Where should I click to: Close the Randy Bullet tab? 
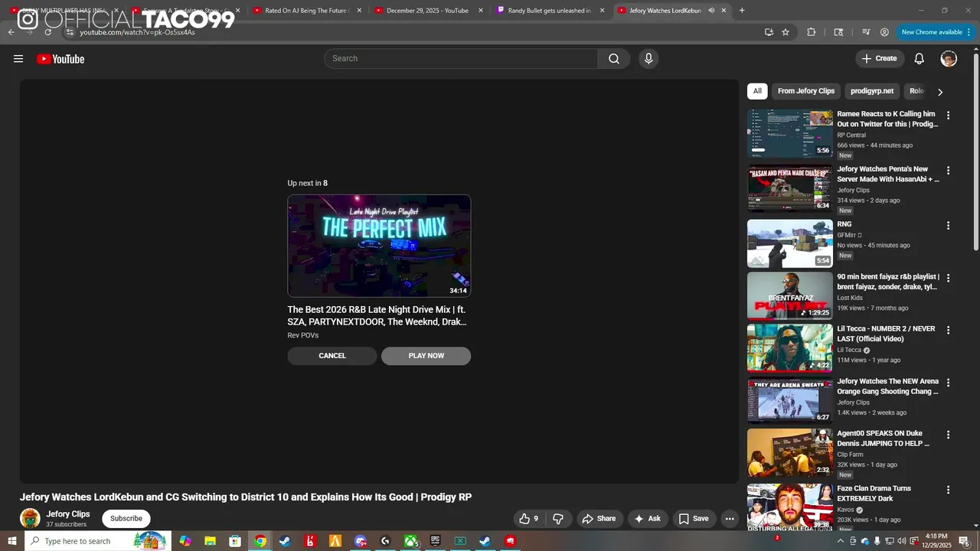[x=602, y=11]
